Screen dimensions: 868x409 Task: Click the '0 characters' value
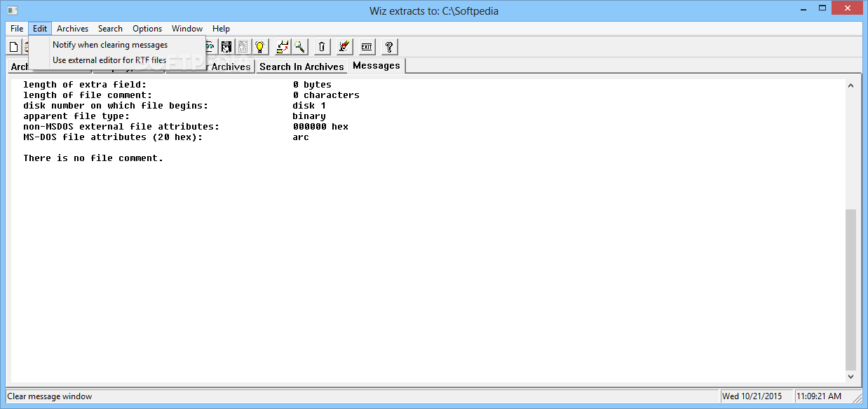click(x=326, y=95)
